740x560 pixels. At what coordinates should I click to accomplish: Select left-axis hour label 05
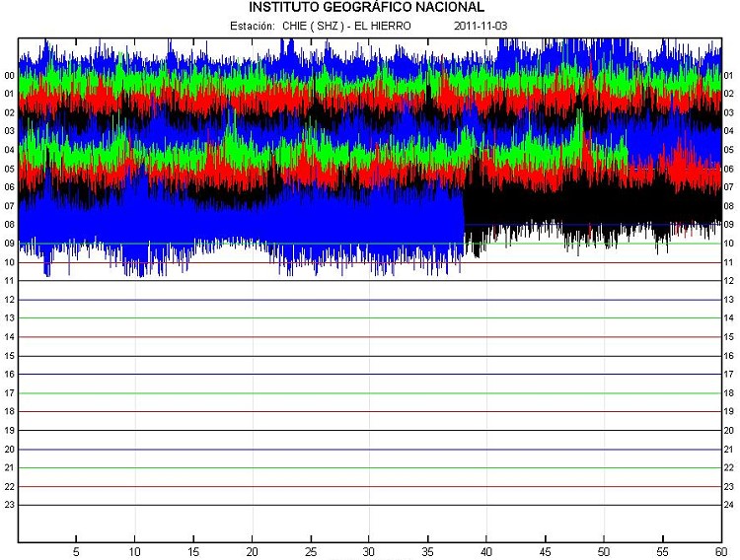tap(9, 169)
